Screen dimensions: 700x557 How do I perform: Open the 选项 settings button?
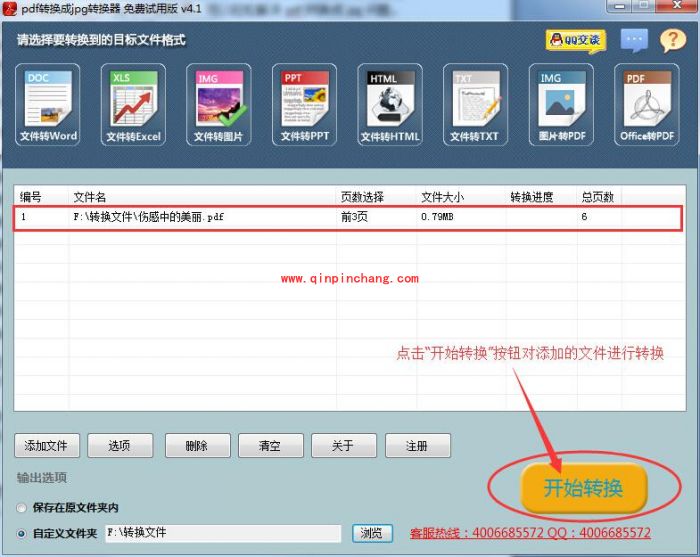pos(120,445)
